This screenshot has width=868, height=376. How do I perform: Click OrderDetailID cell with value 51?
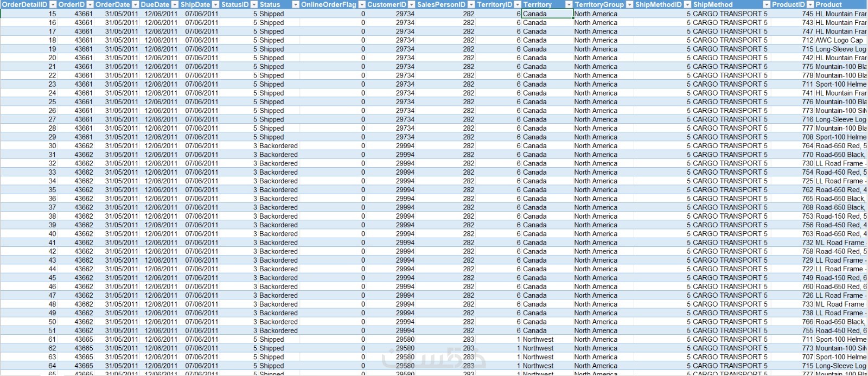[52, 330]
